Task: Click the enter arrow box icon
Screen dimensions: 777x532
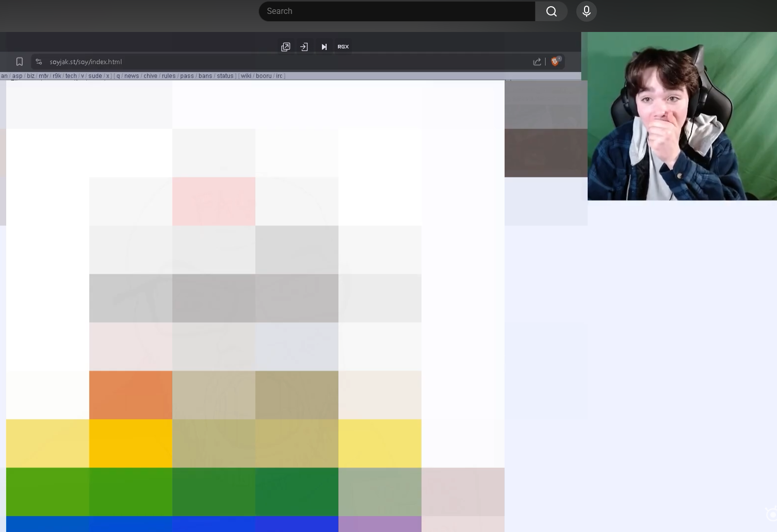Action: (304, 47)
